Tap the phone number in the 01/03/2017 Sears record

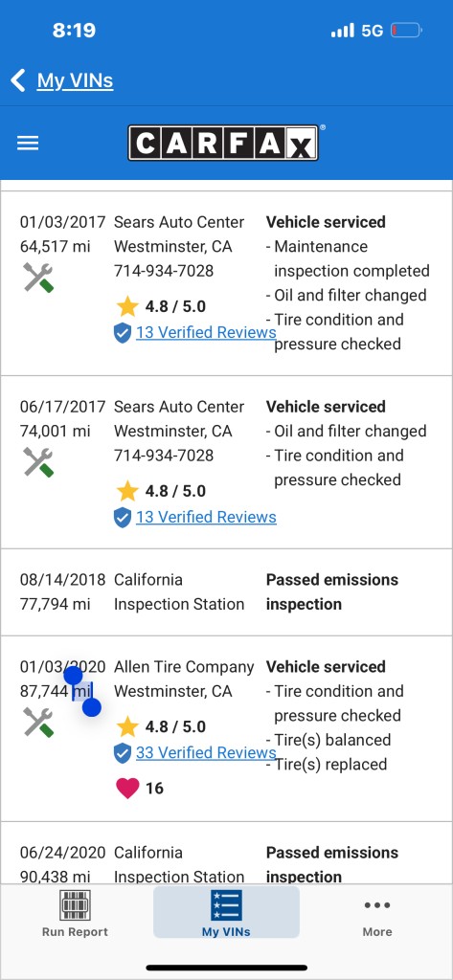click(164, 271)
